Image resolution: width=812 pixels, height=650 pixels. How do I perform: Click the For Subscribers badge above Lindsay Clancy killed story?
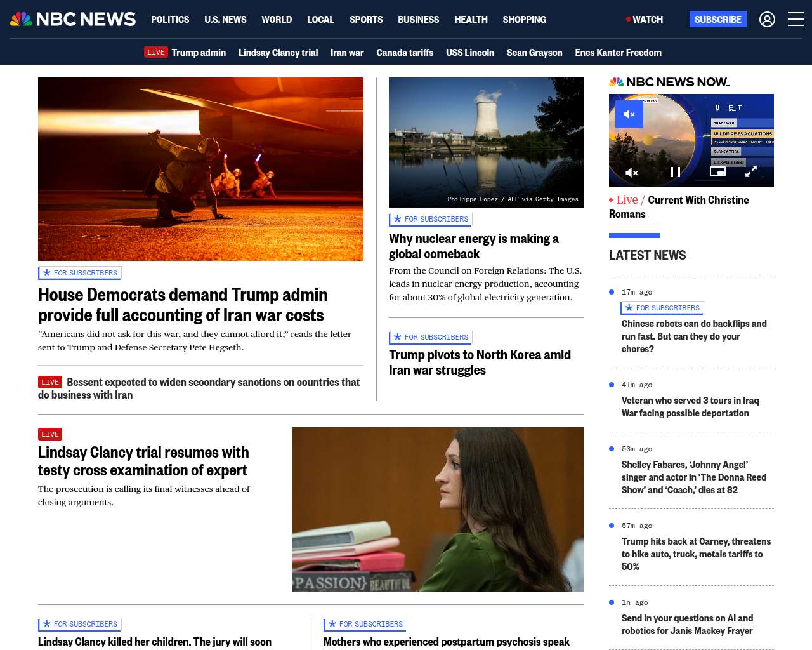pyautogui.click(x=80, y=624)
